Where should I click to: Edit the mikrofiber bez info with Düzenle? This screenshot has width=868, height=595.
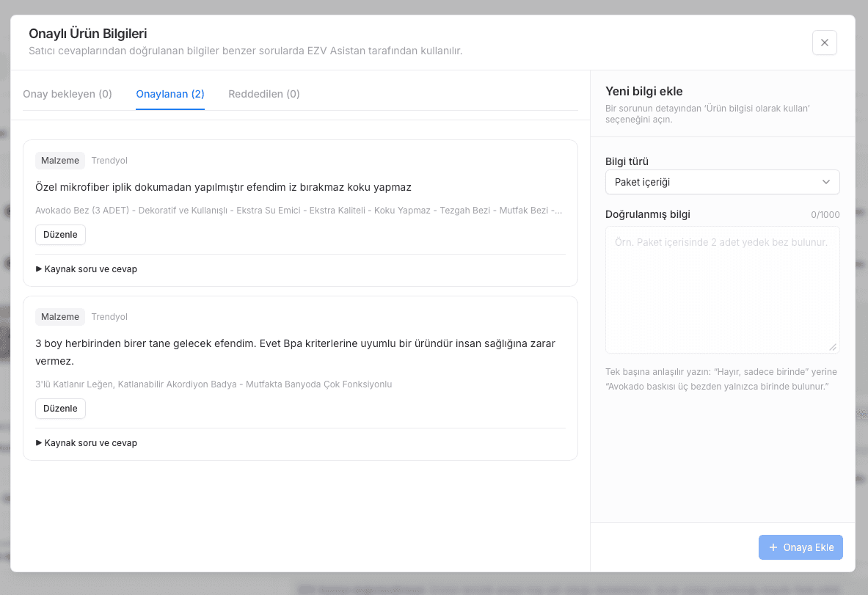60,235
